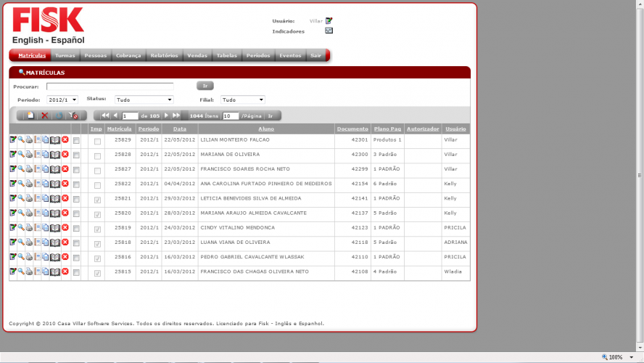The image size is (644, 363).
Task: Open the Vendas menu tab
Action: (197, 55)
